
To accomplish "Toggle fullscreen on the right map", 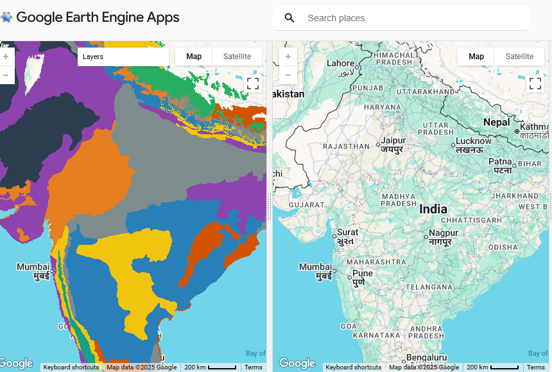I will (535, 83).
